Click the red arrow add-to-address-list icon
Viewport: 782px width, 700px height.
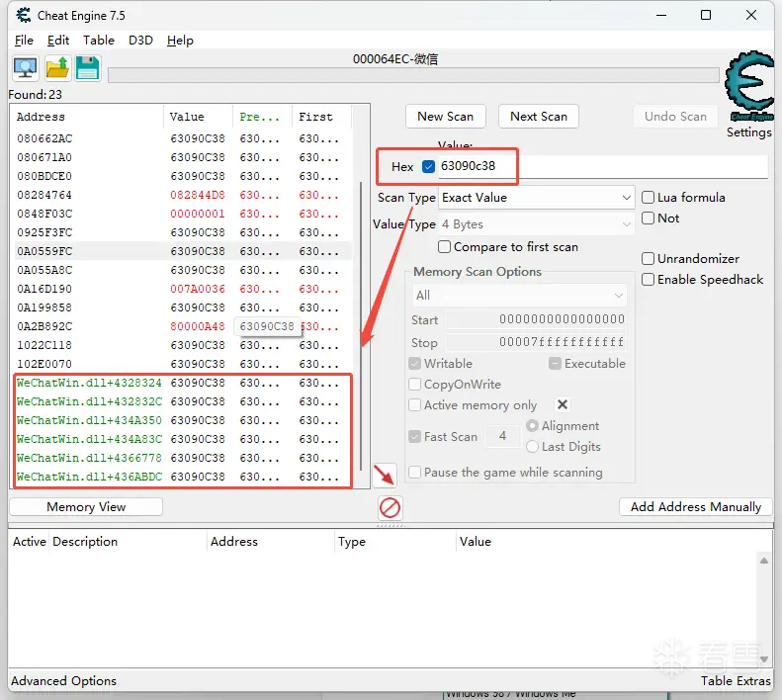[385, 475]
